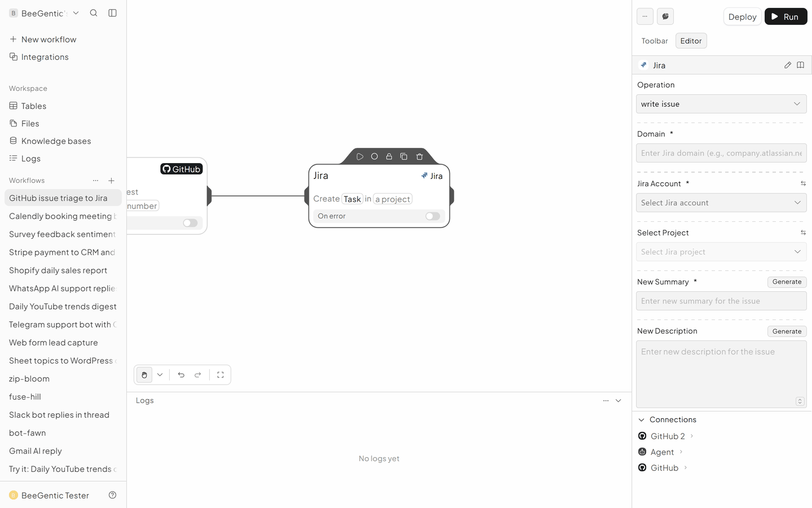Image resolution: width=812 pixels, height=508 pixels.
Task: Open the Select Jira project dropdown
Action: tap(721, 252)
